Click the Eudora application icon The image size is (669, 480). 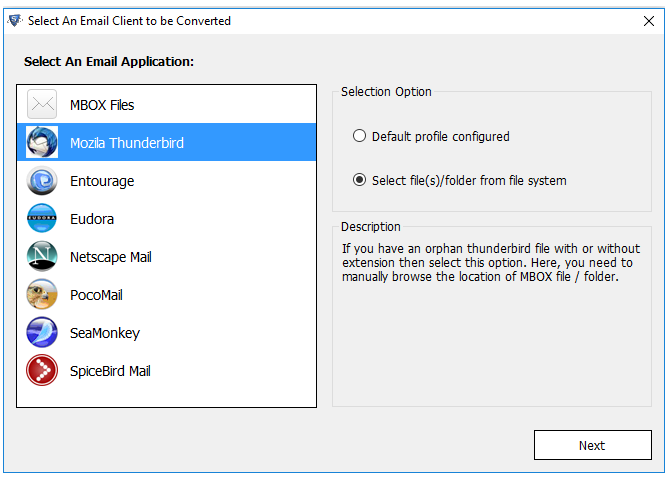pos(42,218)
